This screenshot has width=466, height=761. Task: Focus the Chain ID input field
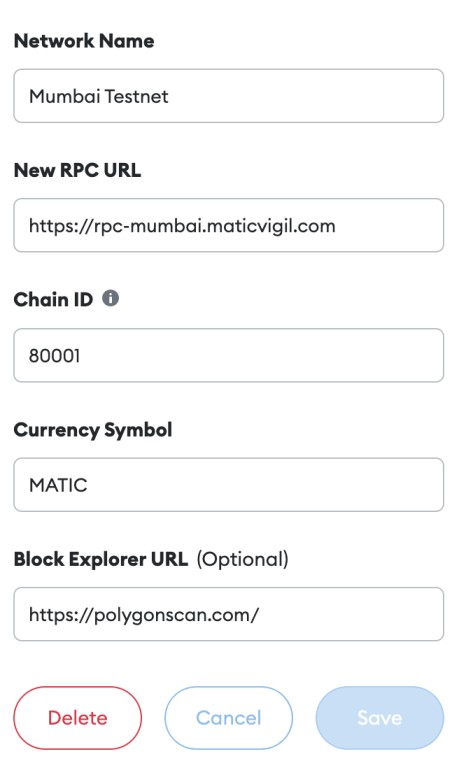[x=229, y=355]
